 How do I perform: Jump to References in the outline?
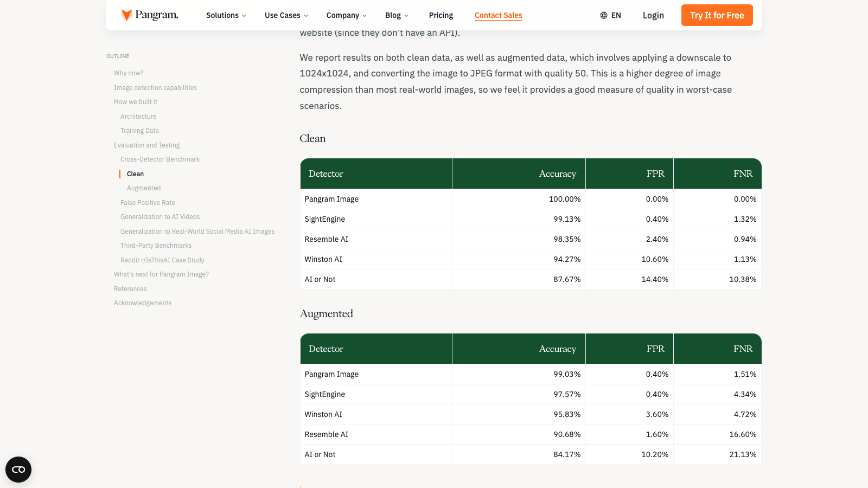coord(130,289)
